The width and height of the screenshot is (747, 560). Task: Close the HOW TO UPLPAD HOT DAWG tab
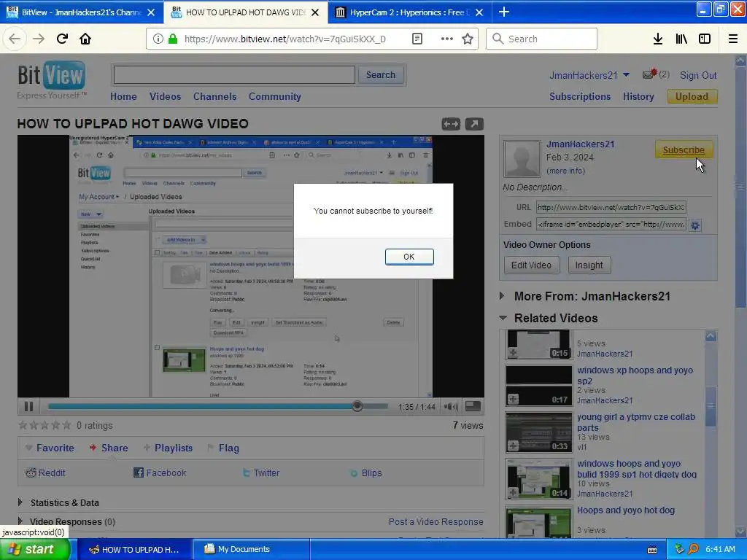point(315,12)
